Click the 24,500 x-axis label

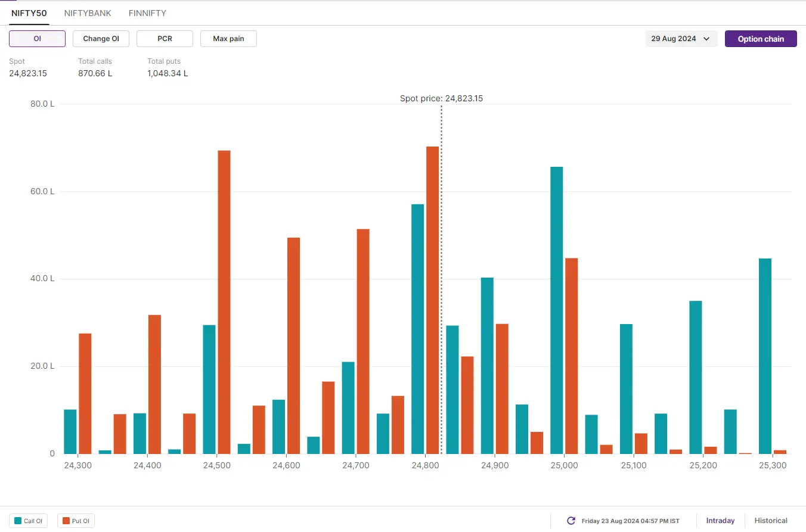tap(216, 465)
